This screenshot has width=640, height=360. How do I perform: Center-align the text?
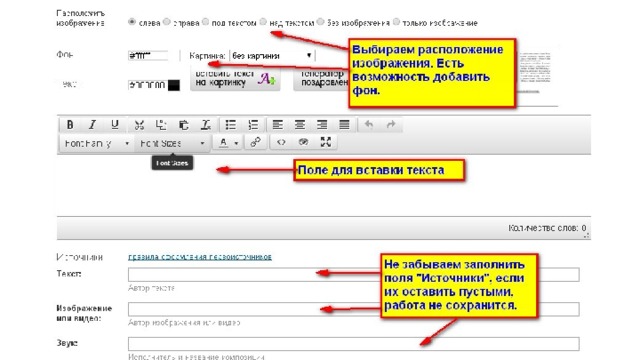click(x=300, y=125)
